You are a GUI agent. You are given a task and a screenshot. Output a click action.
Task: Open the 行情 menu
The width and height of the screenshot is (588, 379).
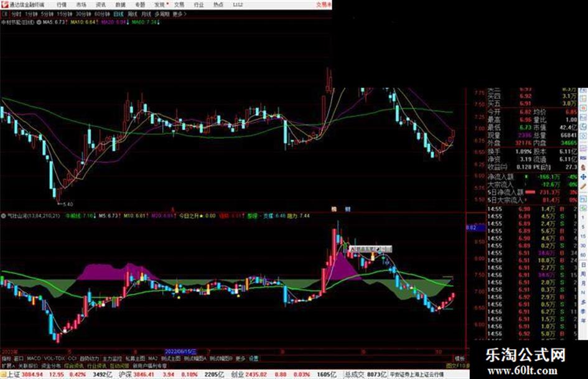(x=62, y=5)
